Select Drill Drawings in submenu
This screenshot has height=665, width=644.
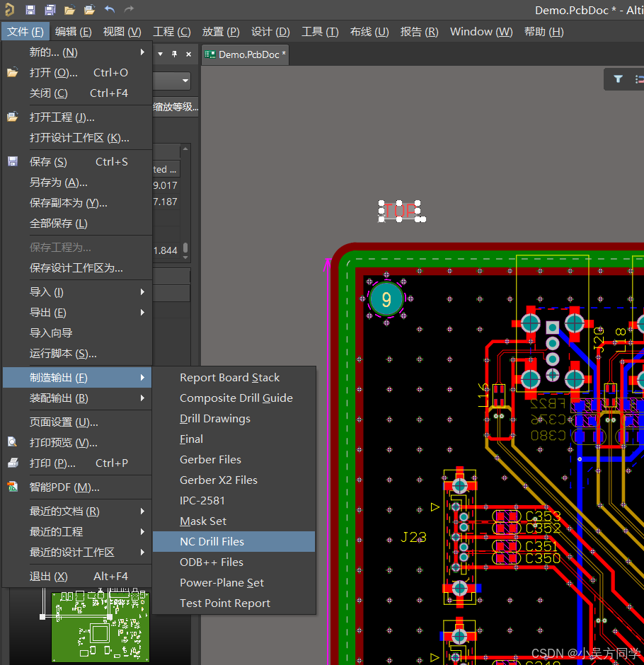(x=234, y=419)
